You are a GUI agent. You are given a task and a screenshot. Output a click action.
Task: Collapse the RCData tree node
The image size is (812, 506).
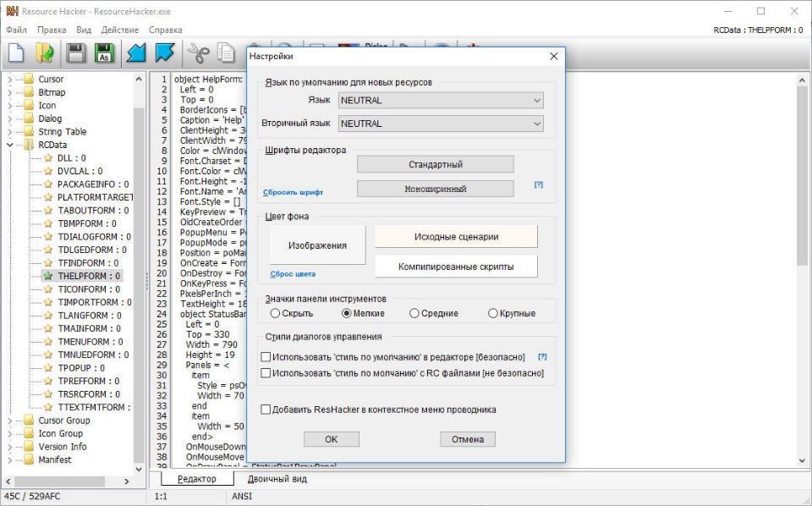point(9,145)
